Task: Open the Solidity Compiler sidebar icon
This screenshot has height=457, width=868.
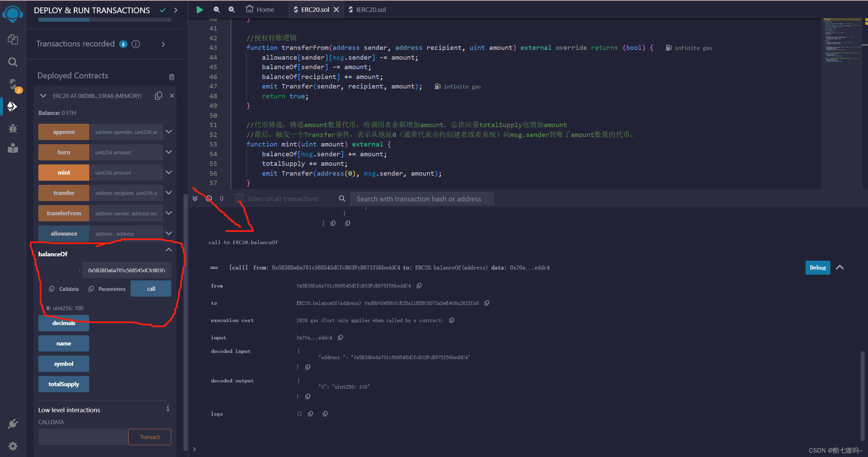Action: coord(14,85)
